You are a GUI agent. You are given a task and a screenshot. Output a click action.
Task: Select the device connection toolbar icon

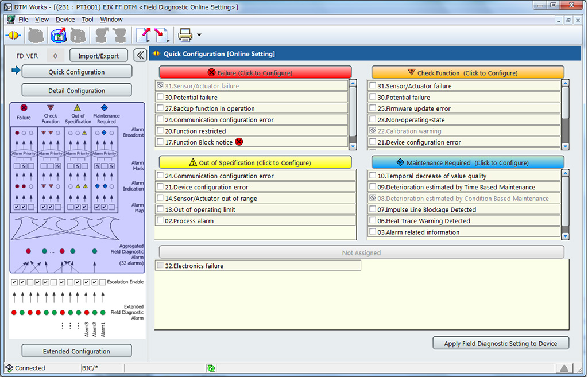(x=13, y=36)
